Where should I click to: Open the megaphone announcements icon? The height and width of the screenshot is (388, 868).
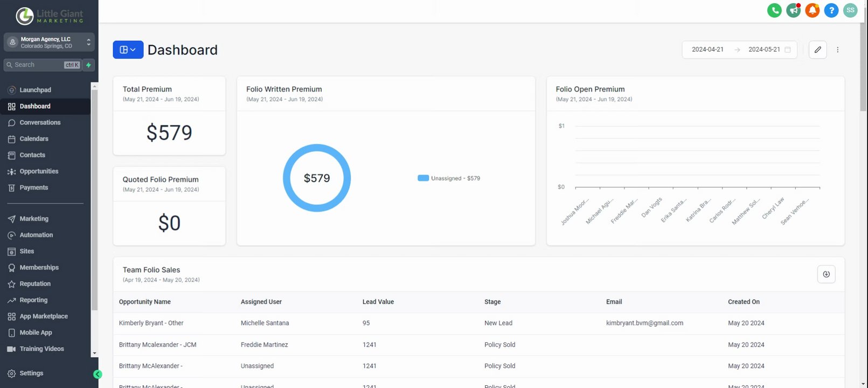[793, 10]
